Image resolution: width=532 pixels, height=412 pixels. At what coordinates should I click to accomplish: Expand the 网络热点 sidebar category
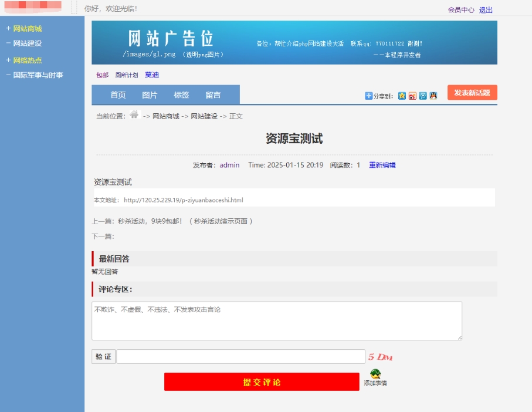coord(27,60)
